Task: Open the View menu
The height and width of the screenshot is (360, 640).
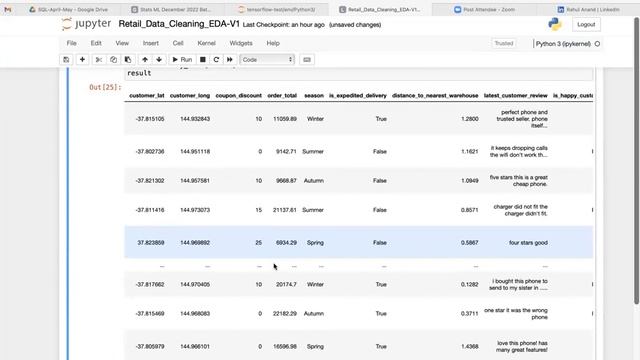Action: coord(122,43)
